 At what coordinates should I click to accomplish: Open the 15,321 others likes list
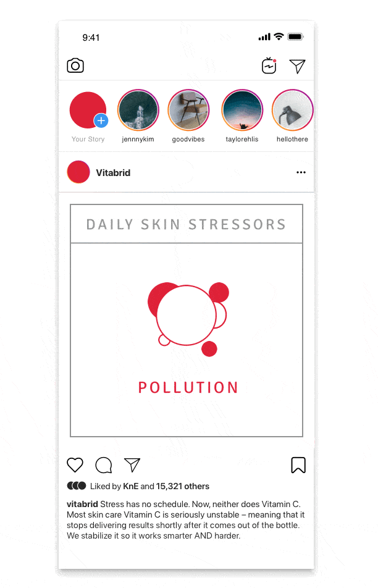click(x=183, y=486)
